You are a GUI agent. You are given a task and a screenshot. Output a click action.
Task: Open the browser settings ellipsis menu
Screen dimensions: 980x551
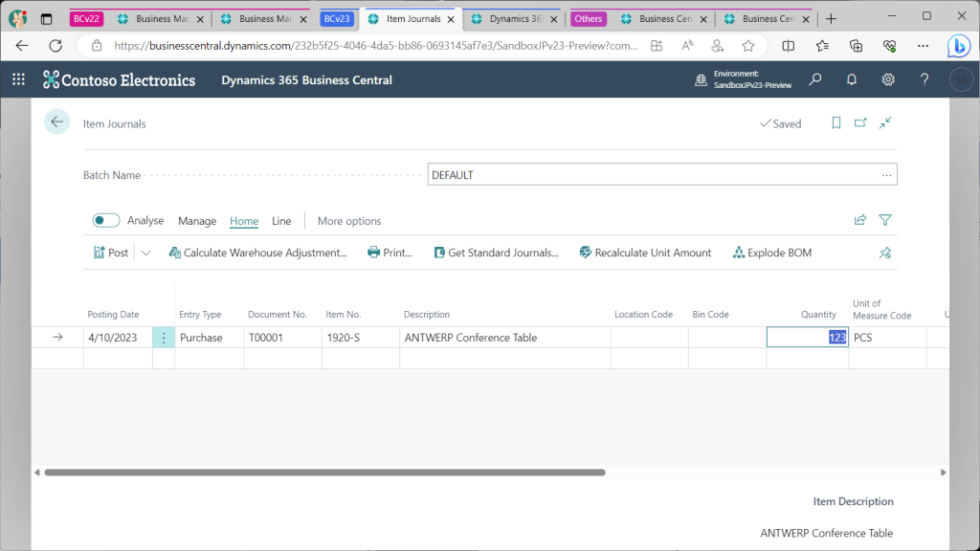[924, 46]
